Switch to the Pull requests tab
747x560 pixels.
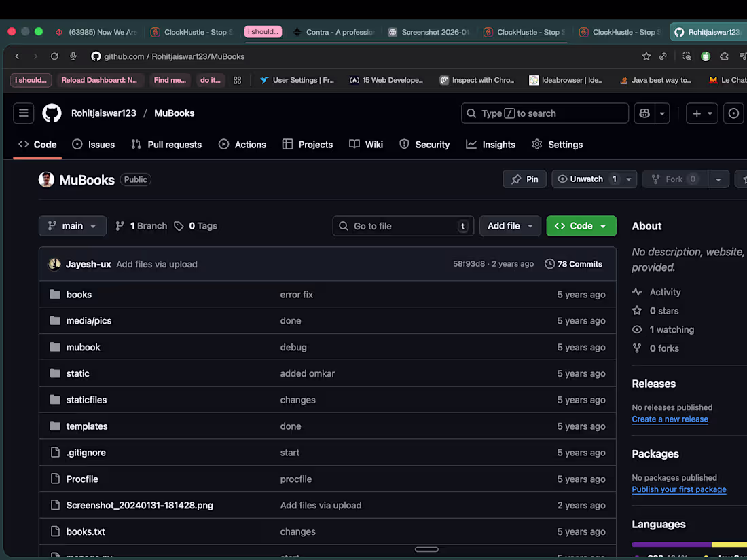[x=167, y=145]
